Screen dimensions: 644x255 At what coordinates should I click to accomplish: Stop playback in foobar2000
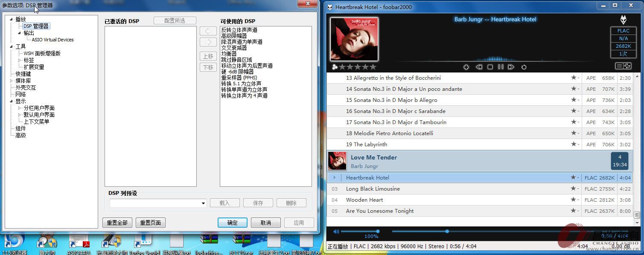tap(490, 67)
